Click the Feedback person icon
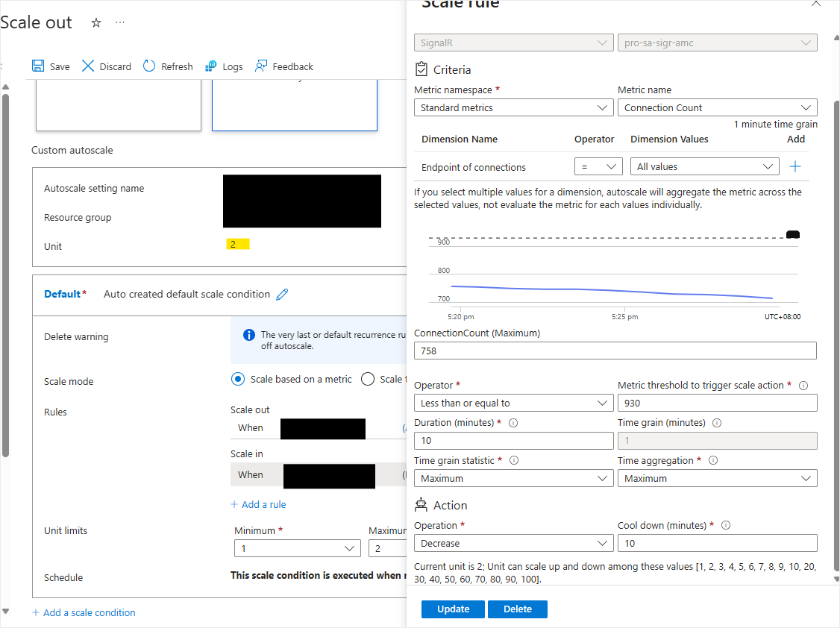Screen dimensions: 840x628 pyautogui.click(x=261, y=66)
